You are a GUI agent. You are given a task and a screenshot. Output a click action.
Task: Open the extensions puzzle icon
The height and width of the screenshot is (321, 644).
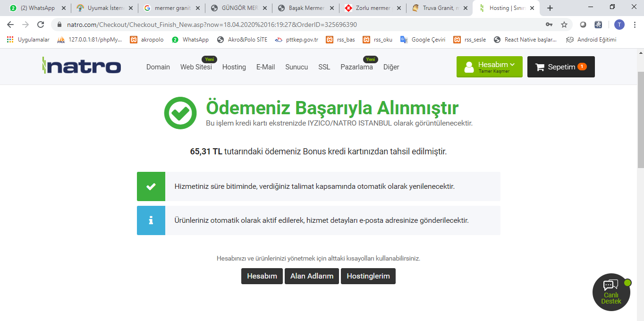pos(598,25)
